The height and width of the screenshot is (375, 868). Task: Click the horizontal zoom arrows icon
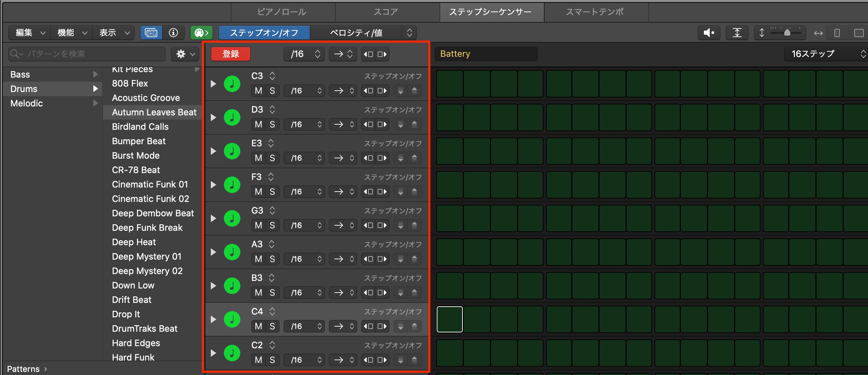pos(818,33)
